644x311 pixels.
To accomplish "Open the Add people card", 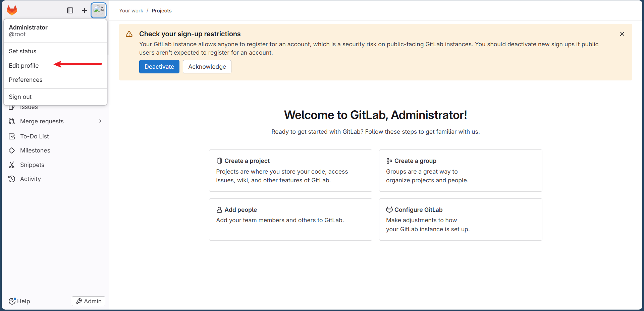I will point(290,220).
